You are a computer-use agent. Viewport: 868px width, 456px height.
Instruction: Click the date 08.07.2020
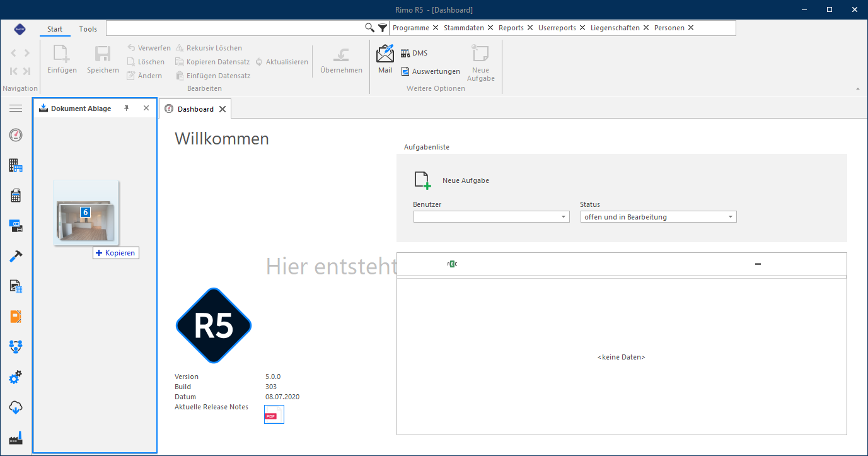click(x=282, y=397)
